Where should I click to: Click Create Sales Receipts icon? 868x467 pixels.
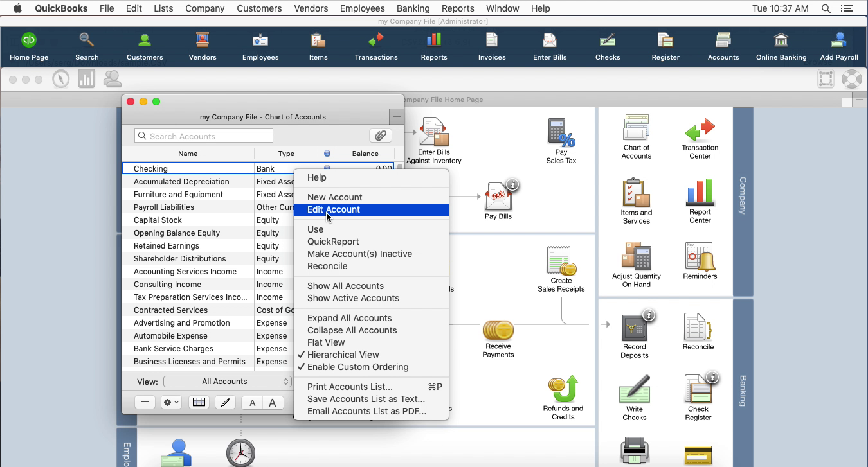[561, 269]
